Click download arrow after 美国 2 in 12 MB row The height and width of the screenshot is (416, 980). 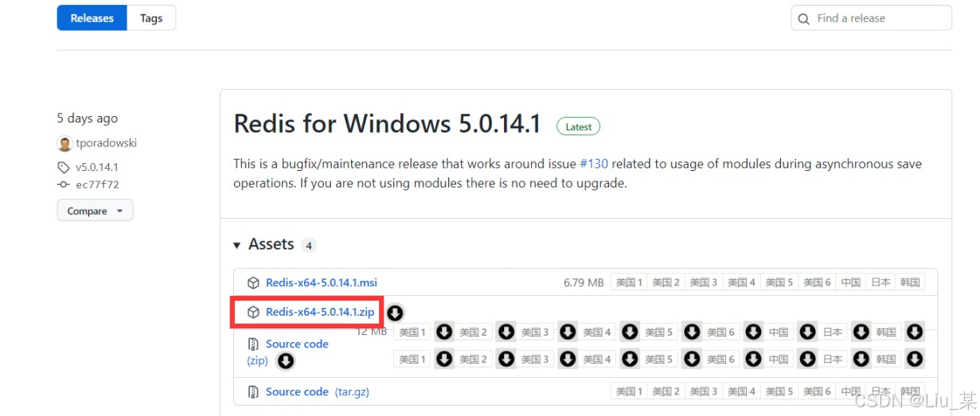(506, 332)
